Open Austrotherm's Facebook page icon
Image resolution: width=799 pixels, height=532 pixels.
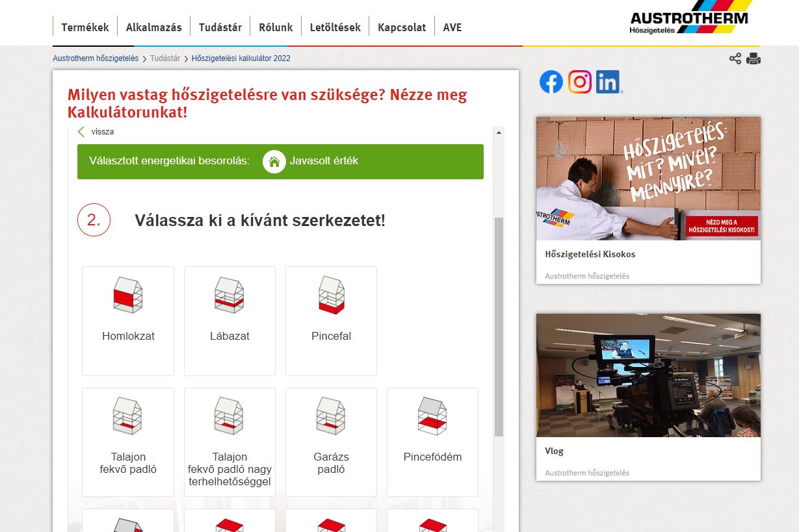[551, 82]
